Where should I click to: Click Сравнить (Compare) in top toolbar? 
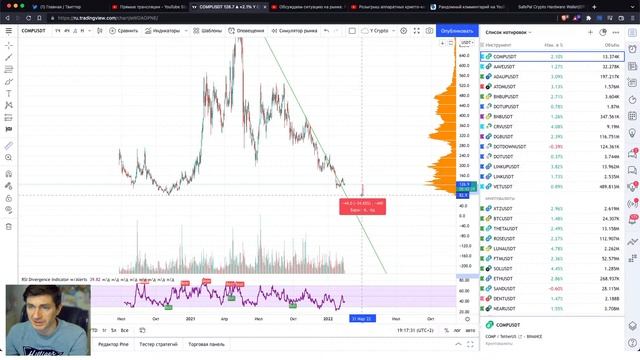click(124, 31)
